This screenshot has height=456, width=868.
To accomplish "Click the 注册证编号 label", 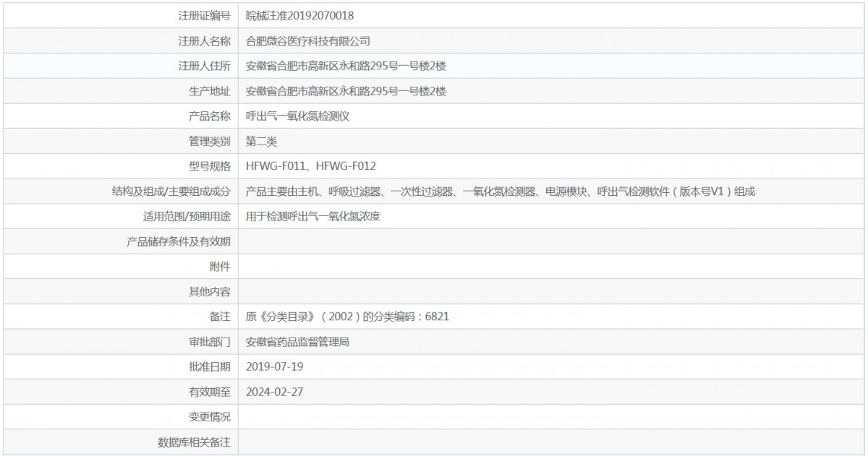I will [205, 15].
